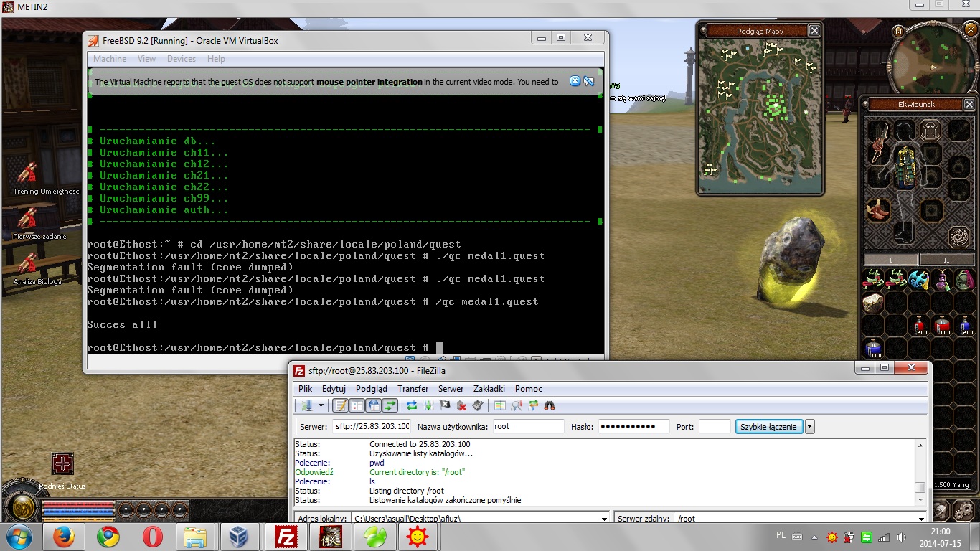
Task: Open FileZilla Zakładki menu
Action: click(489, 389)
